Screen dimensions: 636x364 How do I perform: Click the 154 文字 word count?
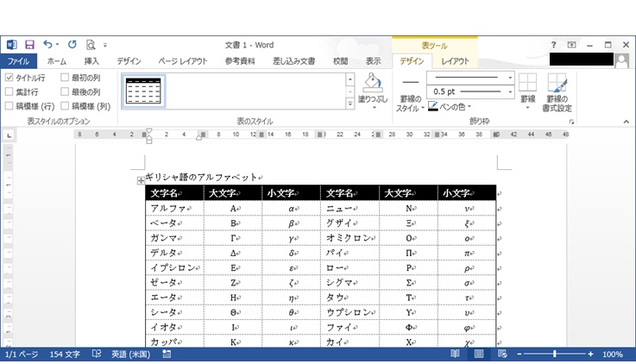(x=65, y=355)
